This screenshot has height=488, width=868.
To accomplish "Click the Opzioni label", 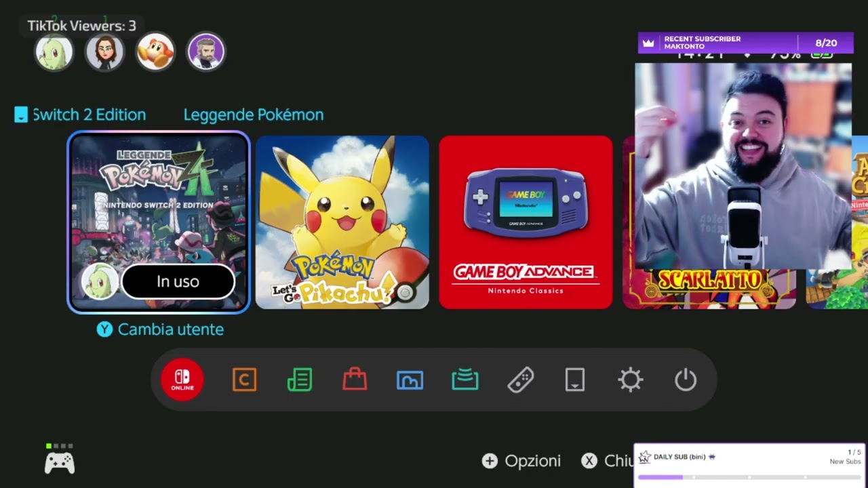I will (x=532, y=461).
